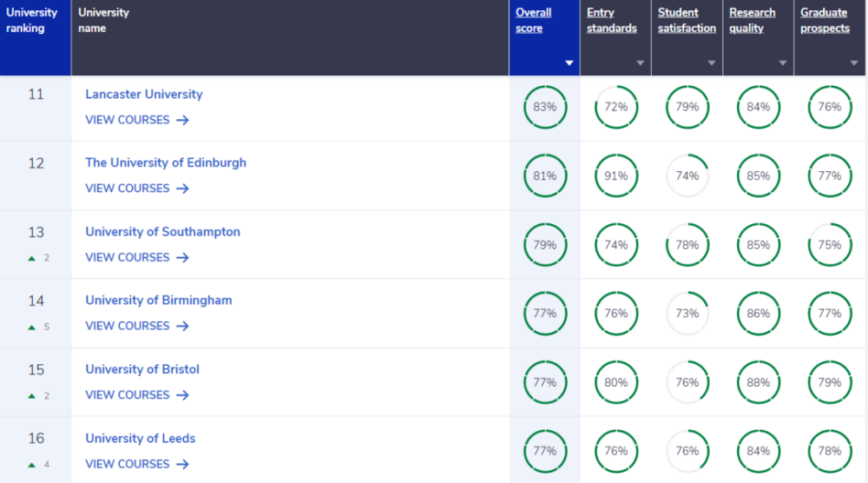Click the sort arrow under Research quality
Image resolution: width=868 pixels, height=483 pixels.
point(783,63)
